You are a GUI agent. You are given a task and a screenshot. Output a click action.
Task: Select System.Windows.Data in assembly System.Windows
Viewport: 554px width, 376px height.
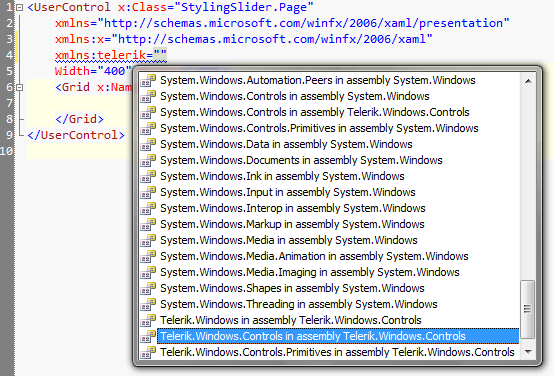(286, 144)
